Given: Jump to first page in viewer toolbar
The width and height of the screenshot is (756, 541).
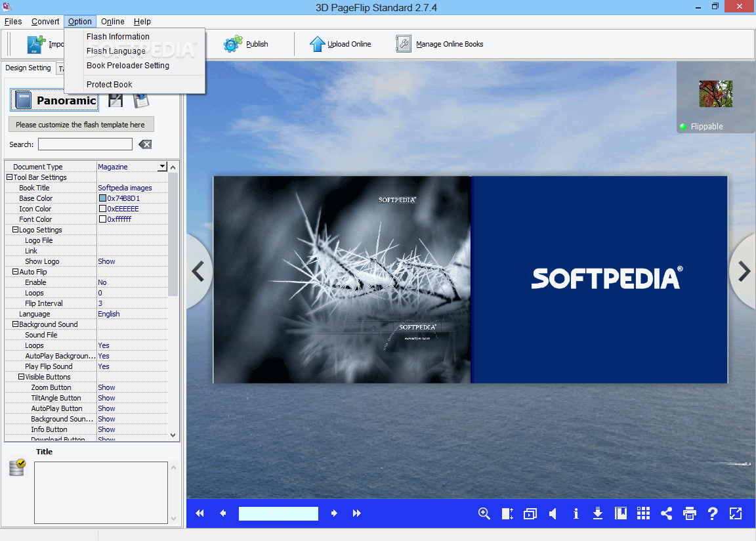Looking at the screenshot, I should click(x=199, y=513).
